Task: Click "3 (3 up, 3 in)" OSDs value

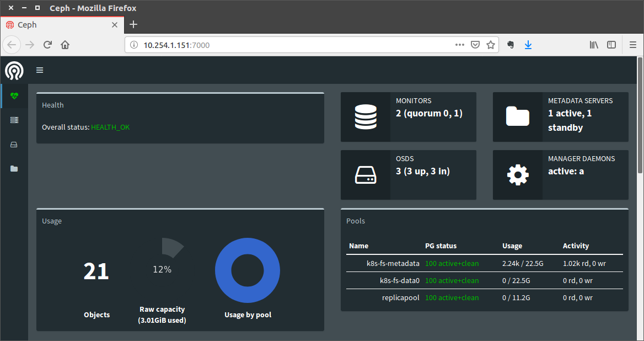Action: click(x=422, y=171)
